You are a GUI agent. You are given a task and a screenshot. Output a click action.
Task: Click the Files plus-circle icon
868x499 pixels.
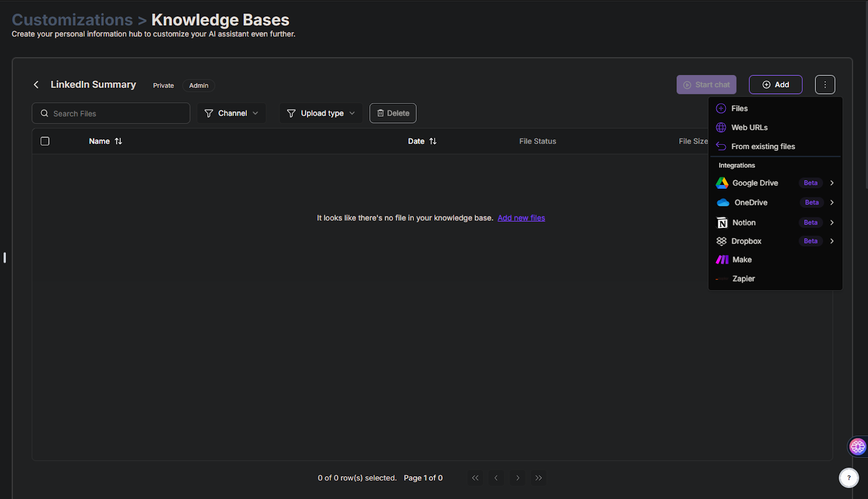pos(721,108)
